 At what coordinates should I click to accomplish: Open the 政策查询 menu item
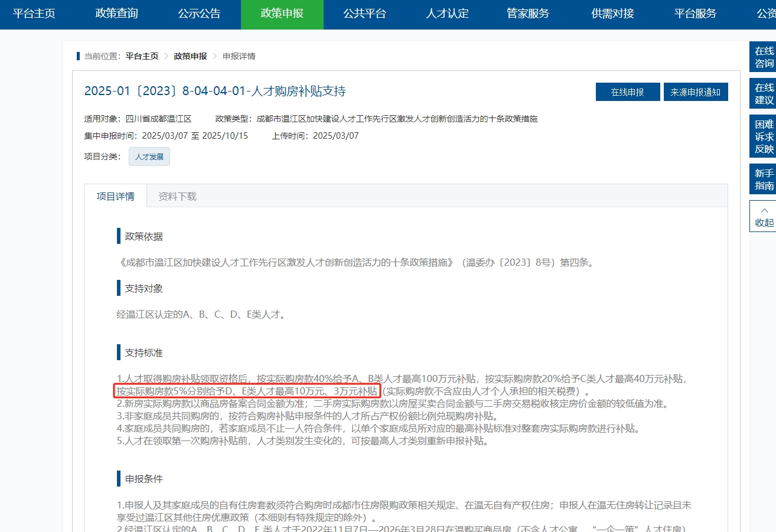pyautogui.click(x=117, y=14)
